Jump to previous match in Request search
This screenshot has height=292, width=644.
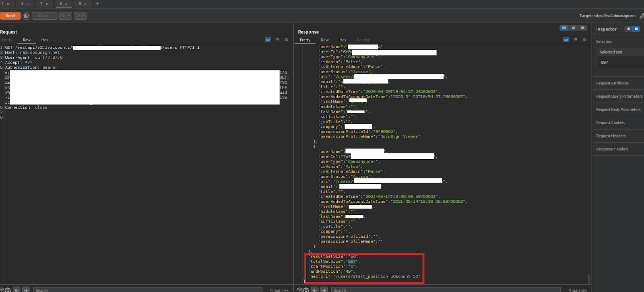point(17,290)
